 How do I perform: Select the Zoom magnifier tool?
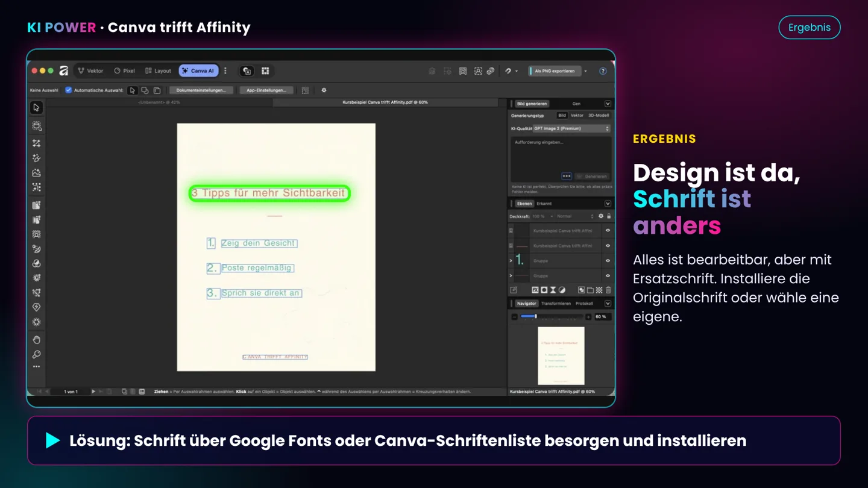pos(36,354)
